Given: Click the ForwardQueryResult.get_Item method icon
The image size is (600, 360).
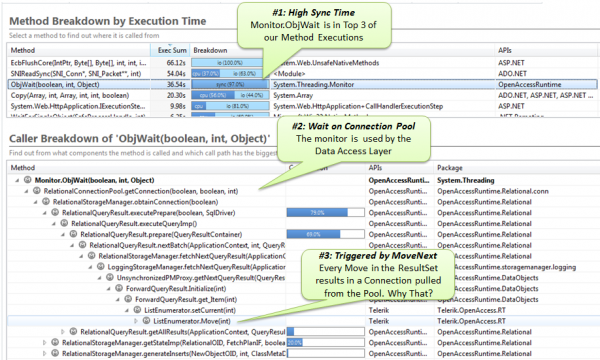Looking at the screenshot, I should click(x=128, y=299).
